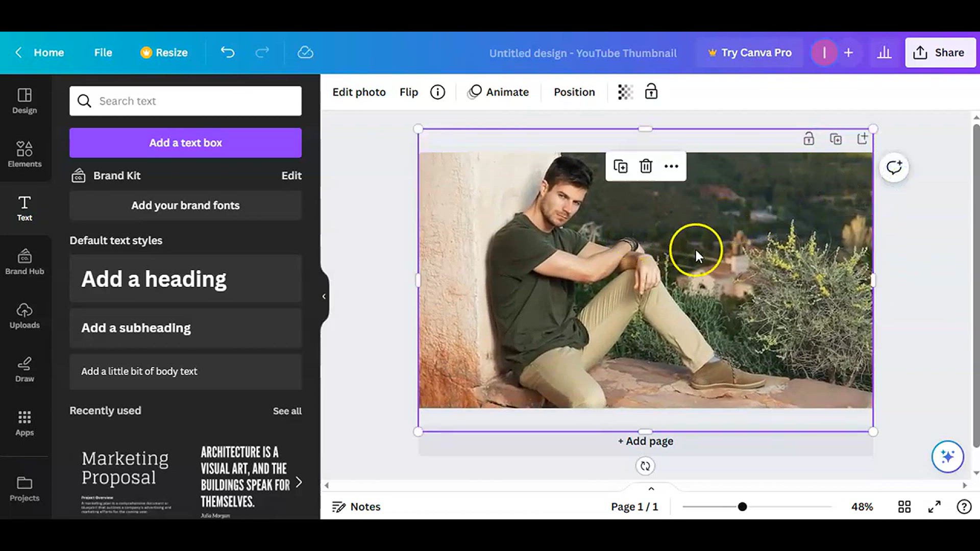Lock the page using page lock icon
This screenshot has width=980, height=551.
pos(808,139)
